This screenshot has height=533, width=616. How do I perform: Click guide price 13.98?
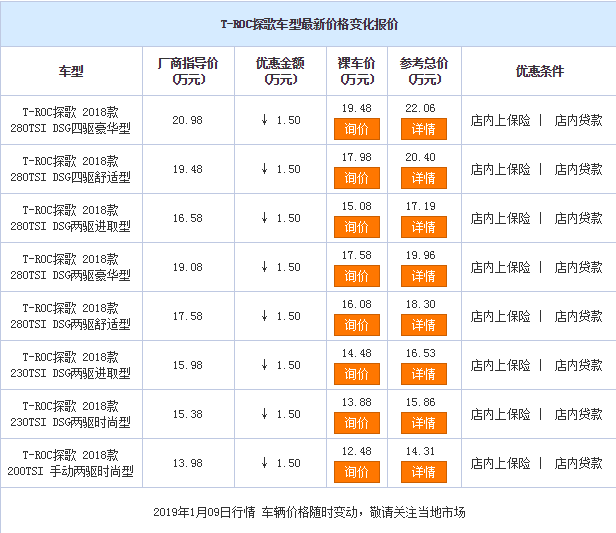point(187,463)
